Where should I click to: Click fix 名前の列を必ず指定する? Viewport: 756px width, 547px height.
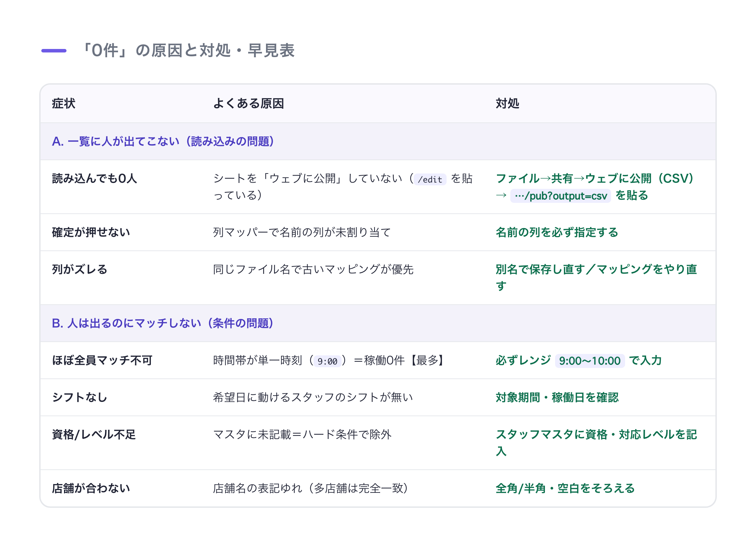coord(557,232)
